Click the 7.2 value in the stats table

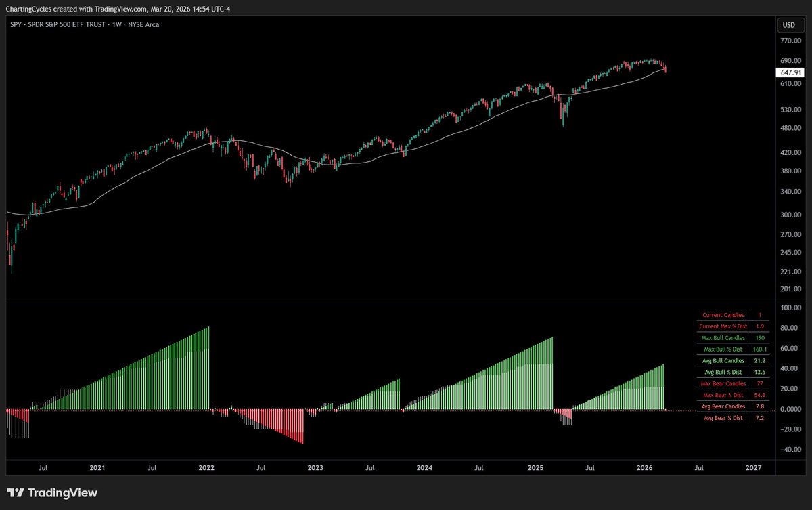pyautogui.click(x=760, y=418)
